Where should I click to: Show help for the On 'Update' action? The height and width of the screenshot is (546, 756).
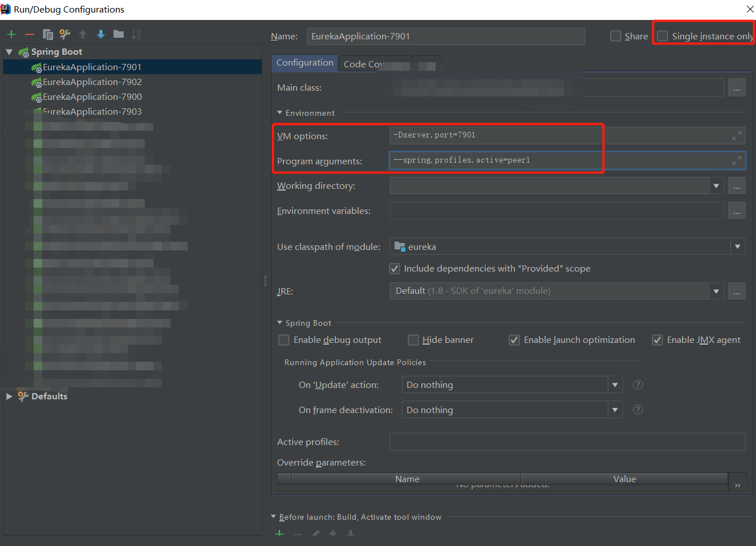(638, 385)
